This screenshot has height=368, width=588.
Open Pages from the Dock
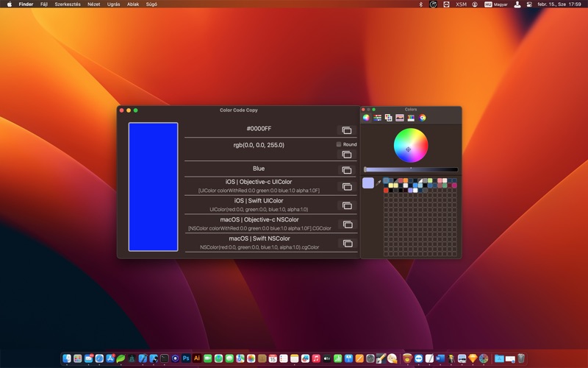pyautogui.click(x=359, y=358)
